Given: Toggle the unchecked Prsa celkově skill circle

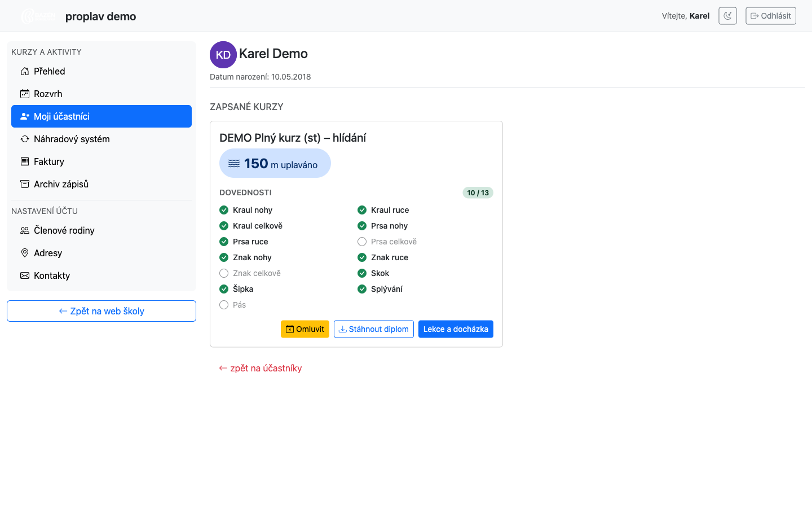Looking at the screenshot, I should tap(362, 242).
